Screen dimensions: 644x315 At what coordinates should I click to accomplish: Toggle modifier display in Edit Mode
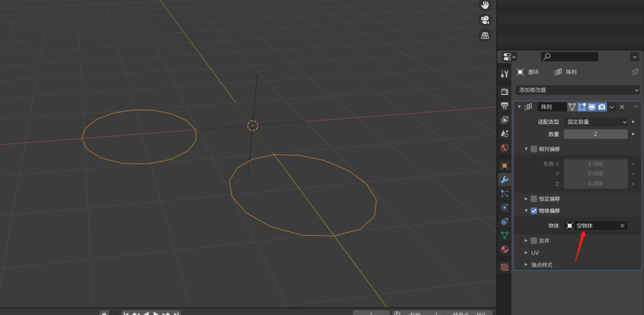[x=581, y=107]
